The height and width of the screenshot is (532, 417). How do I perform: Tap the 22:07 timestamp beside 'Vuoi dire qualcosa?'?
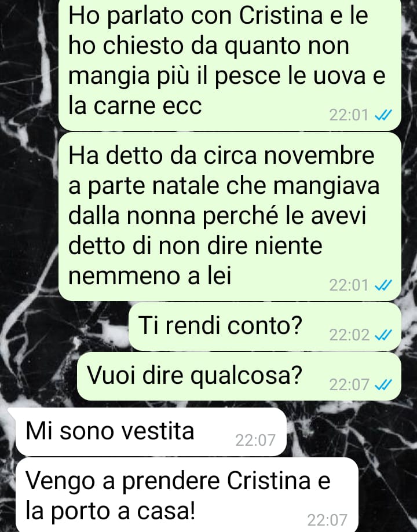[x=349, y=385]
